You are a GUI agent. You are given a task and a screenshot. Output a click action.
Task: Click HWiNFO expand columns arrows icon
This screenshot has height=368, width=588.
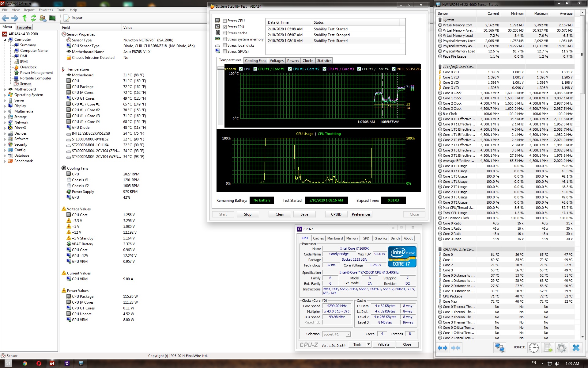tap(442, 348)
